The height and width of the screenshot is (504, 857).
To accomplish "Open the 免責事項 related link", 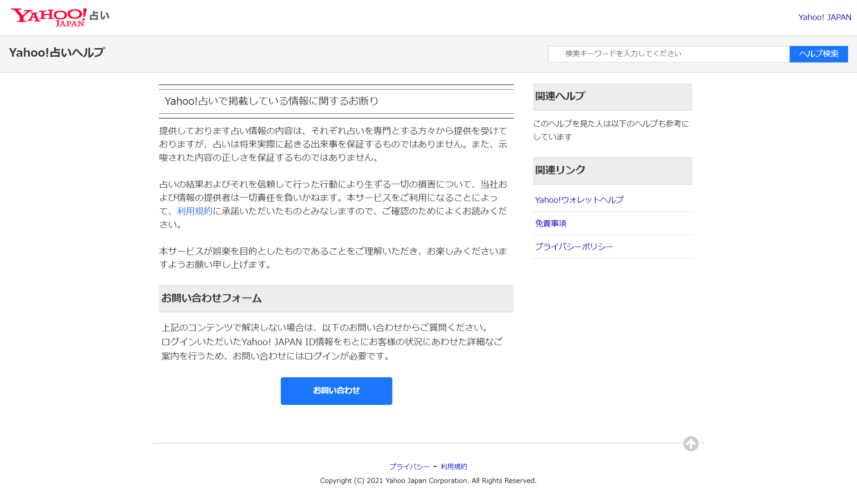I will (x=550, y=223).
